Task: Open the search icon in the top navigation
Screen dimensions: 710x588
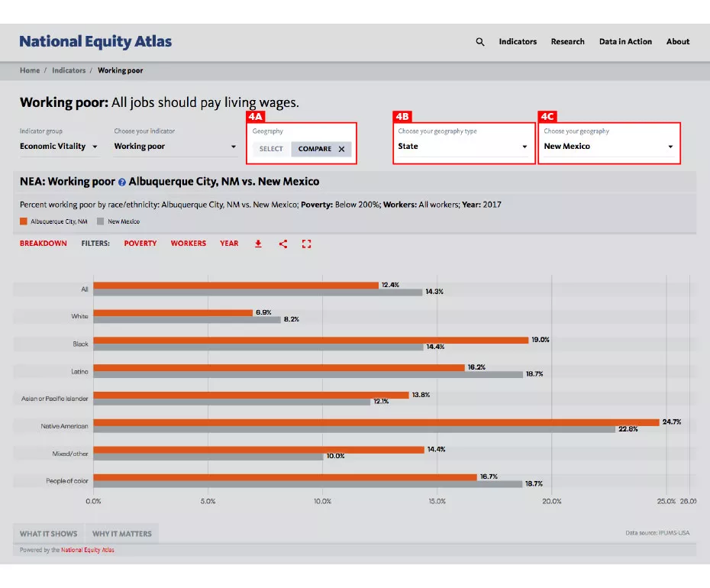Action: point(479,41)
